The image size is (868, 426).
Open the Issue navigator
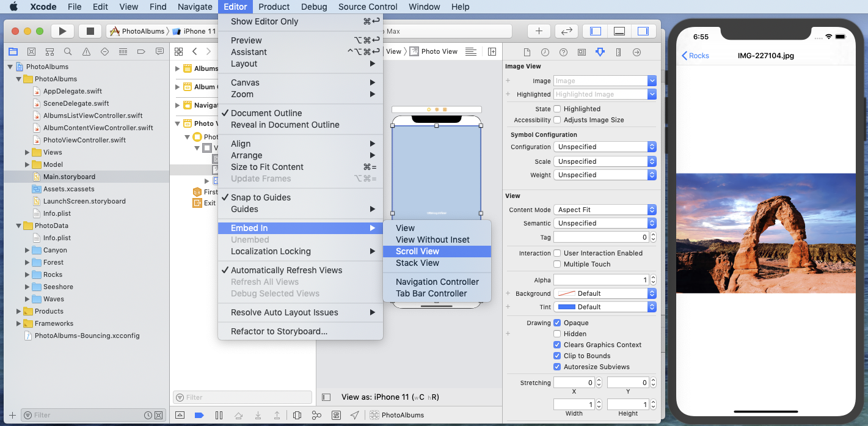click(86, 52)
